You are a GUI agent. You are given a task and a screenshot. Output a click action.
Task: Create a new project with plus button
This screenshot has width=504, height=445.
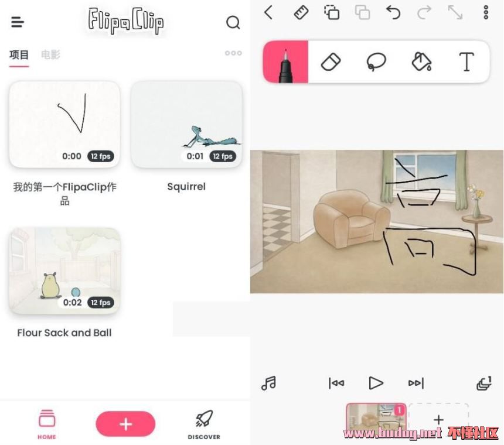pyautogui.click(x=125, y=424)
